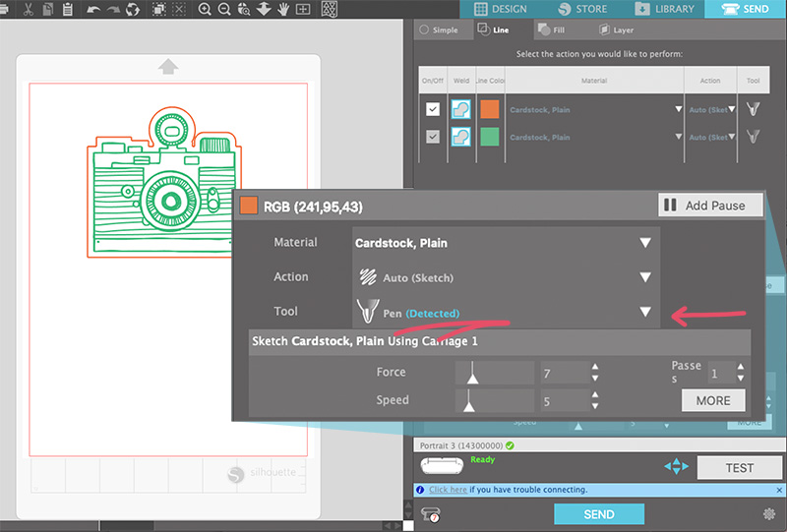Screen dimensions: 787x532
Task: Click the drag-zoom down arrow icon
Action: point(264,9)
